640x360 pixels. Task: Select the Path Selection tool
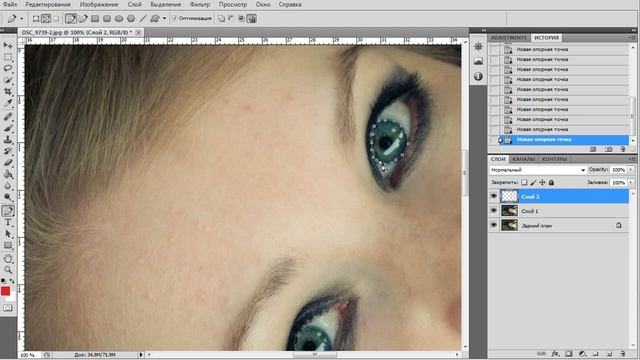point(8,234)
